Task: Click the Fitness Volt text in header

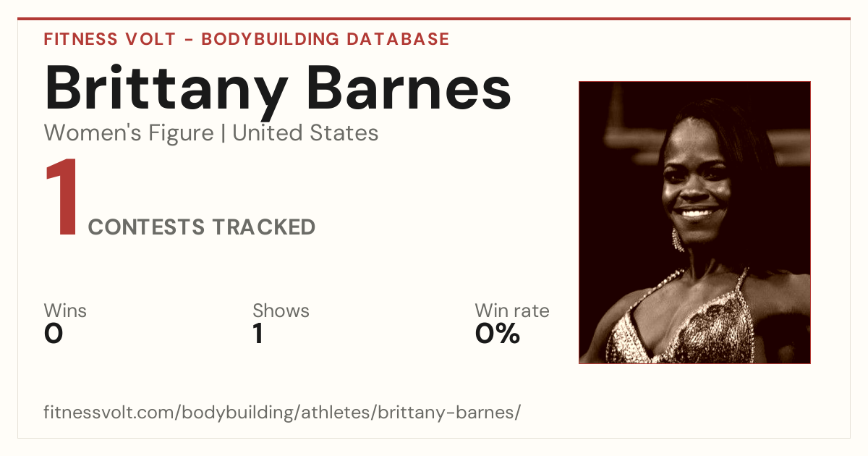Action: 108,39
